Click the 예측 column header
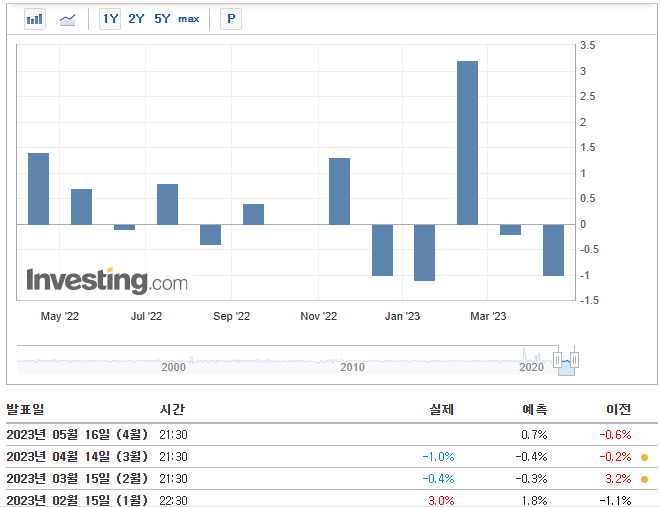 point(535,409)
